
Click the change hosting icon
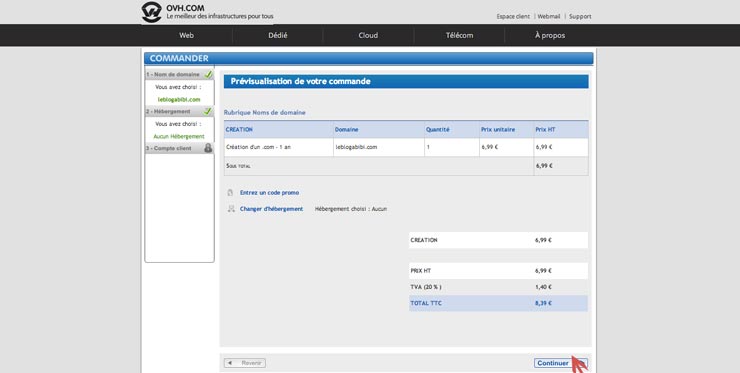[x=231, y=209]
